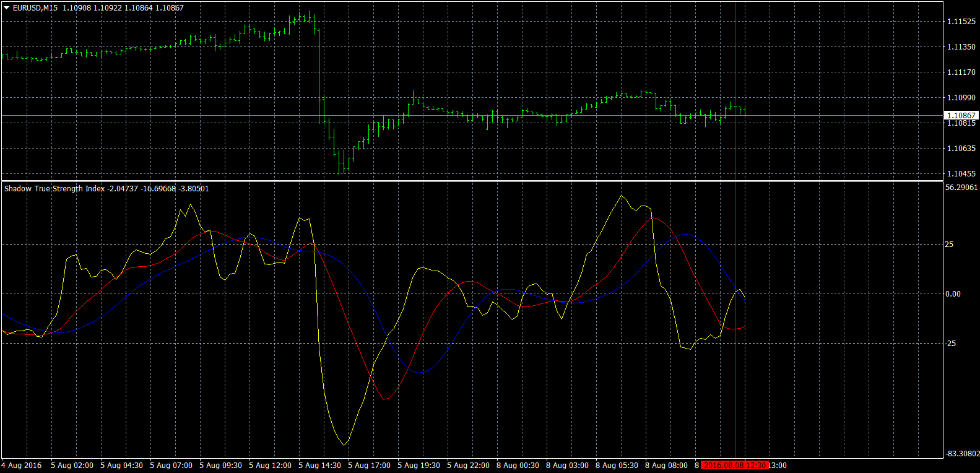Click the 8 Aug 03:00 time label

coord(567,466)
